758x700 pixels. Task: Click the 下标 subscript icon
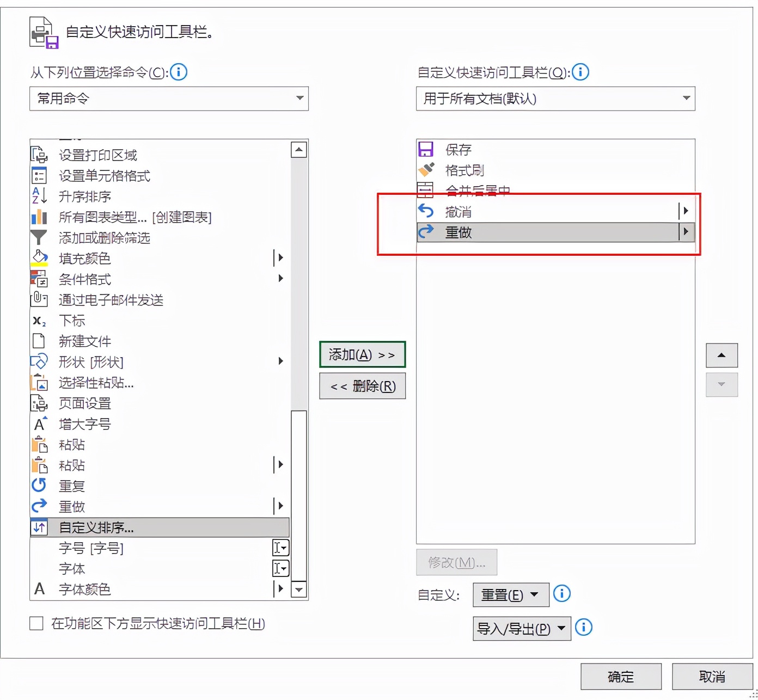click(39, 321)
